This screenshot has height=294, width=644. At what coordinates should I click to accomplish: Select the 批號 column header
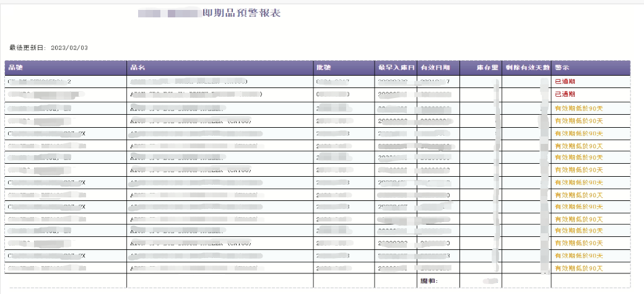pyautogui.click(x=323, y=67)
